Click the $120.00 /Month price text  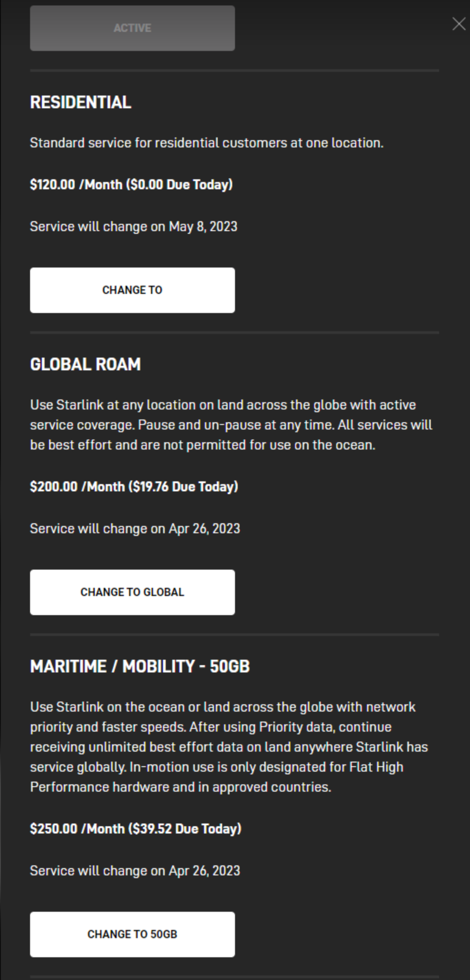76,185
